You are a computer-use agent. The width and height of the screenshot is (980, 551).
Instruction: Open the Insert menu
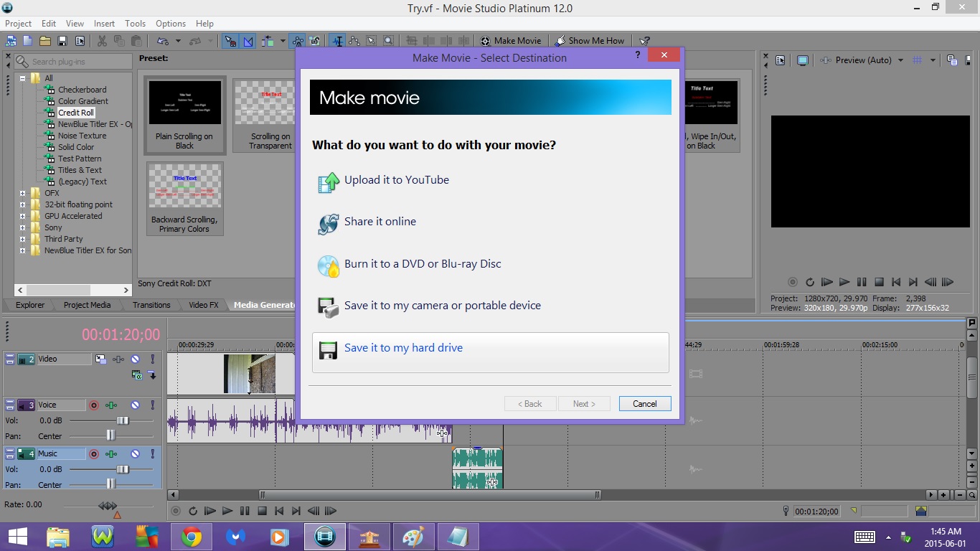[104, 24]
